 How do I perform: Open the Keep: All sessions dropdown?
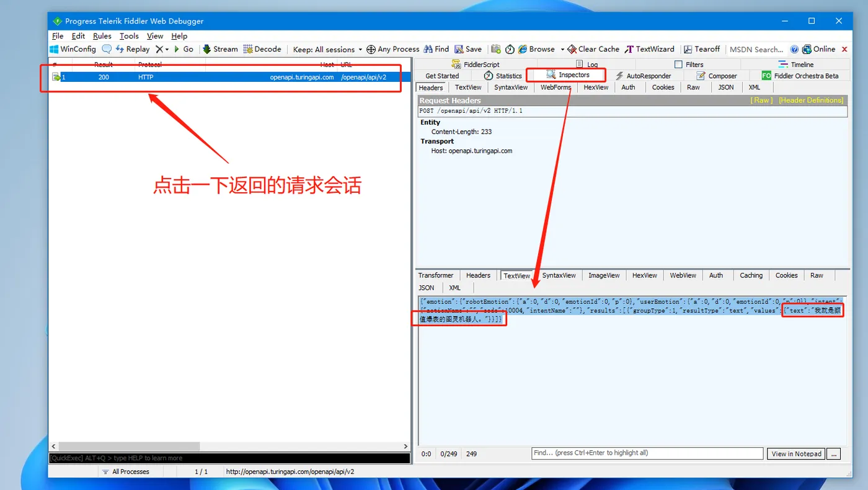point(327,49)
